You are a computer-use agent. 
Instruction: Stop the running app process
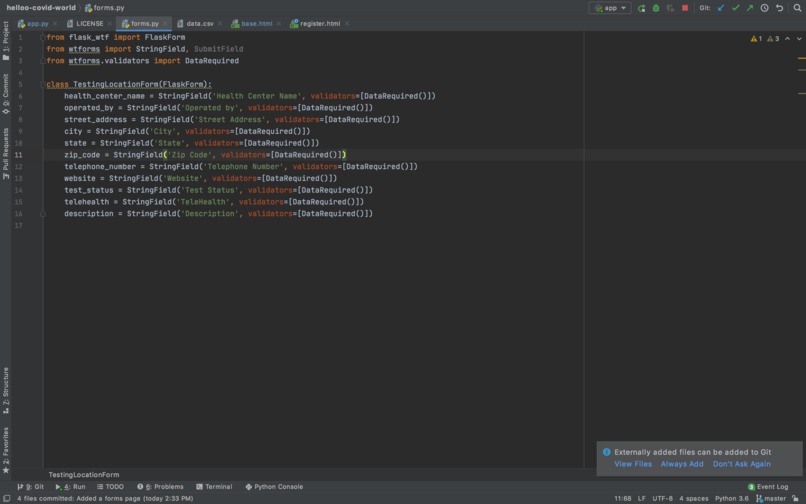click(685, 8)
